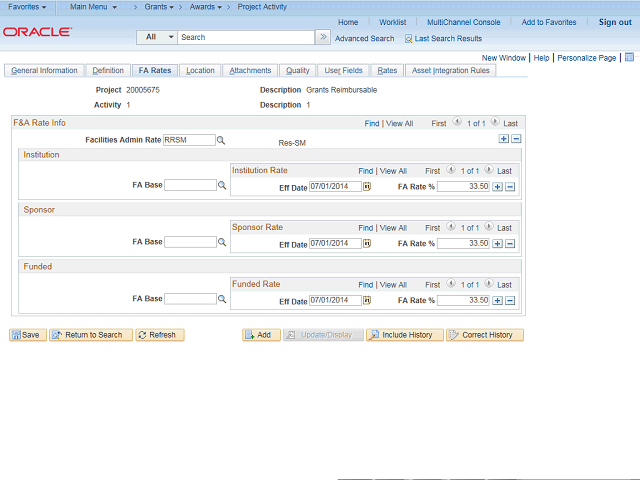640x480 pixels.
Task: Open the Quality tab
Action: point(298,70)
